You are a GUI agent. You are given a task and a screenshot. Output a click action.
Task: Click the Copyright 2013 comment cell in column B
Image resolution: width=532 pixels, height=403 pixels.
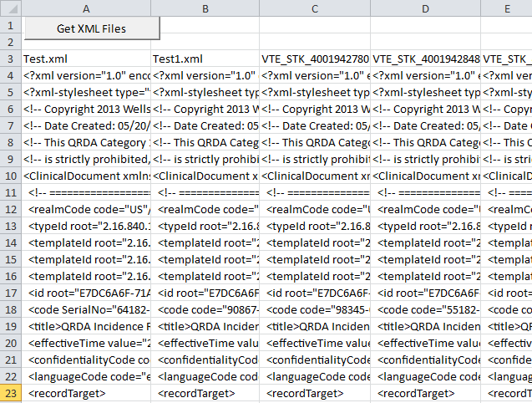coord(205,109)
